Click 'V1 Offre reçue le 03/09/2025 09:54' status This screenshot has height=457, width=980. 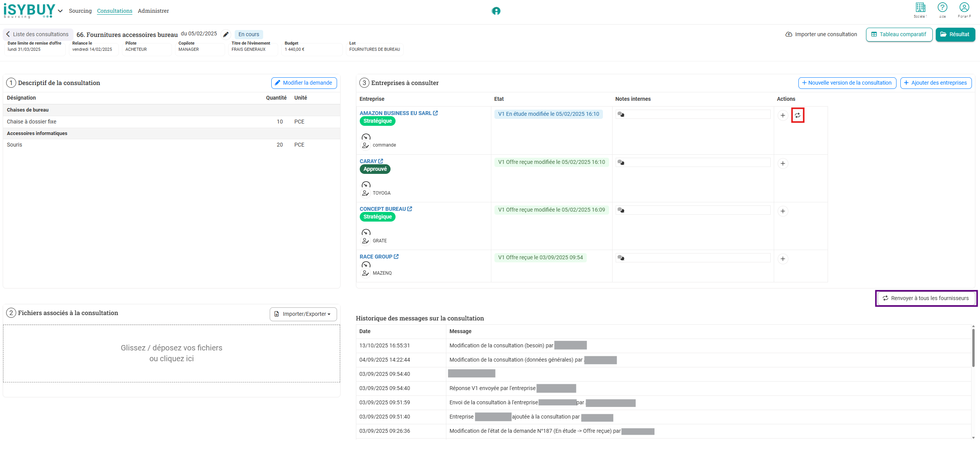pos(540,257)
